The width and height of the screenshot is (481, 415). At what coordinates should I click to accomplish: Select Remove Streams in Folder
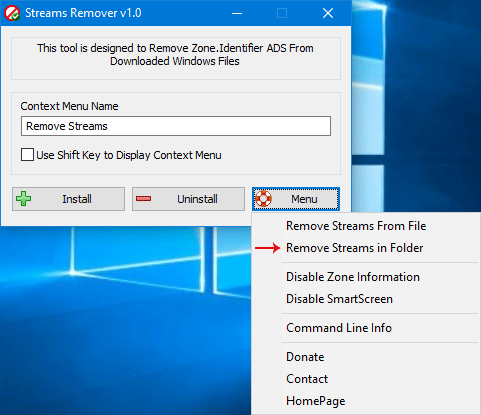pos(355,248)
